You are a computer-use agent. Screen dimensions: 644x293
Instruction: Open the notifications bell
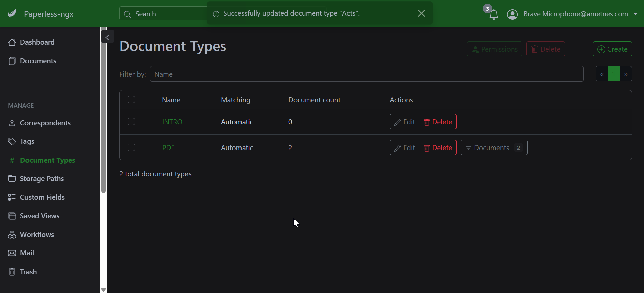(x=493, y=14)
